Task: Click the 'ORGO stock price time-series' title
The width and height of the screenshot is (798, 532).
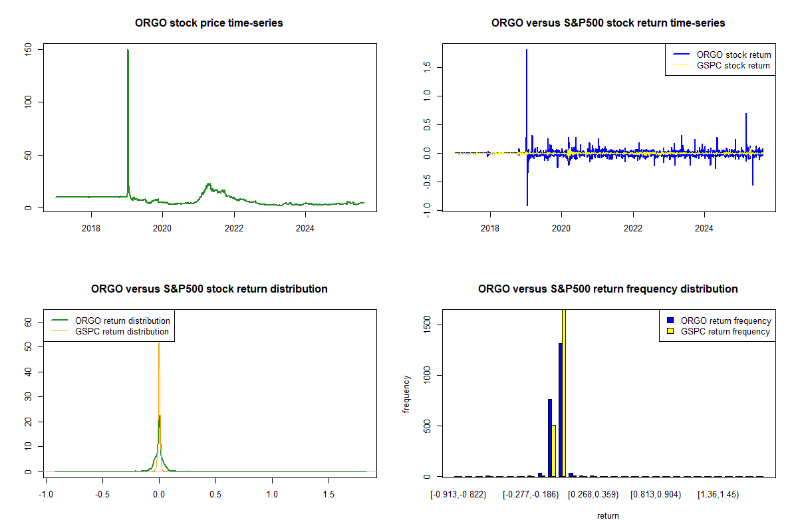Action: [209, 23]
